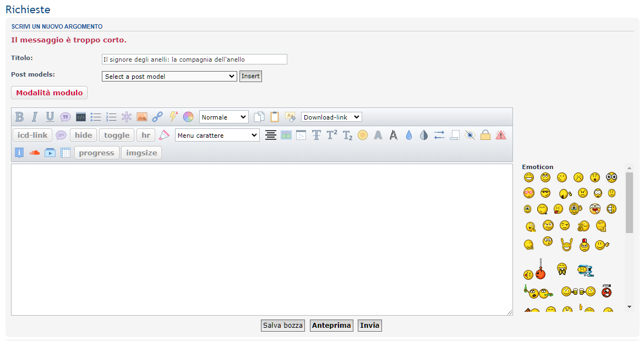Click the strikethrough text icon
This screenshot has height=341, width=644.
(x=316, y=135)
